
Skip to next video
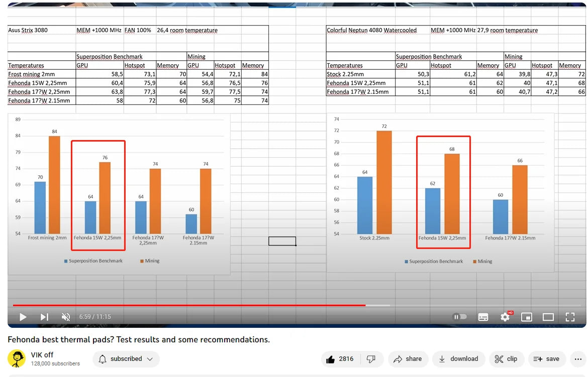click(44, 317)
